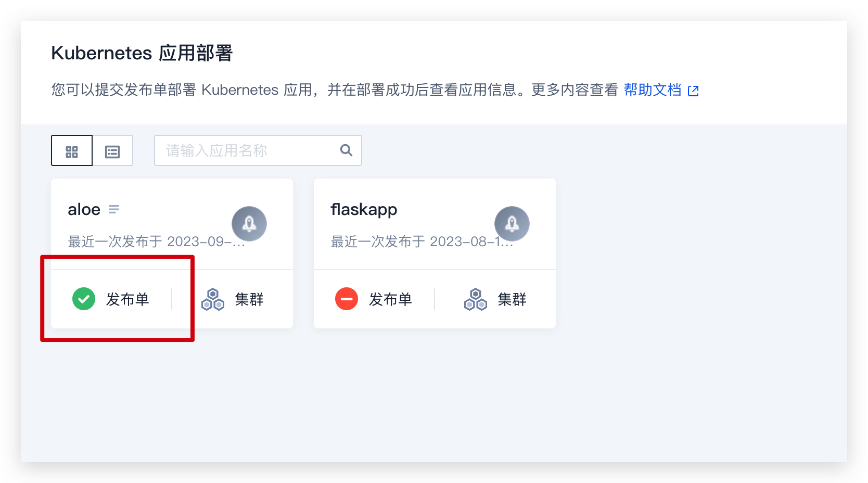Open 发布单 on the aloe card
Image resolution: width=868 pixels, height=483 pixels.
(x=127, y=299)
